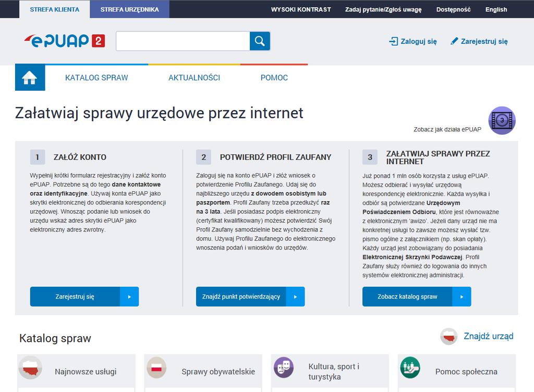Viewport: 534px width, 392px height.
Task: Click Zadaj pytanie/Zgłoś uwagę link
Action: (383, 9)
